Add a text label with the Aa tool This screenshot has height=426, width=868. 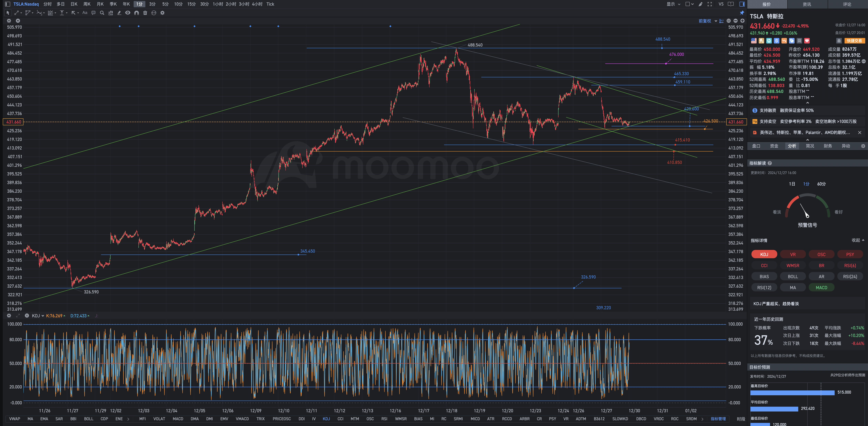coord(85,13)
